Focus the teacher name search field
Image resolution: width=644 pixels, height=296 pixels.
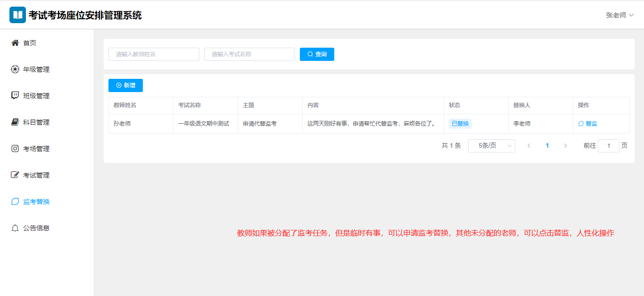click(154, 54)
